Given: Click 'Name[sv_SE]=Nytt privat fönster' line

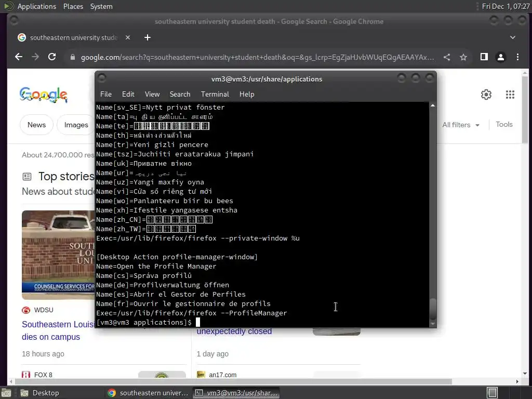Looking at the screenshot, I should tap(160, 107).
